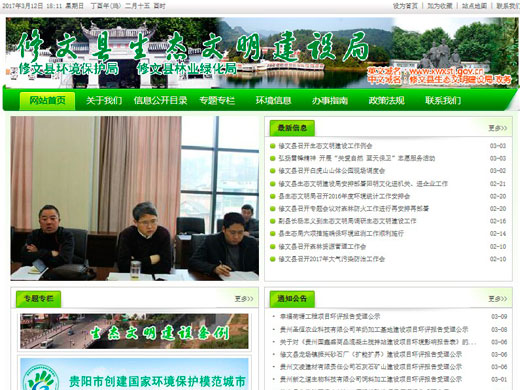The width and height of the screenshot is (520, 390).
Task: Click the 03-09 date in 通知公告 list
Action: [x=499, y=316]
